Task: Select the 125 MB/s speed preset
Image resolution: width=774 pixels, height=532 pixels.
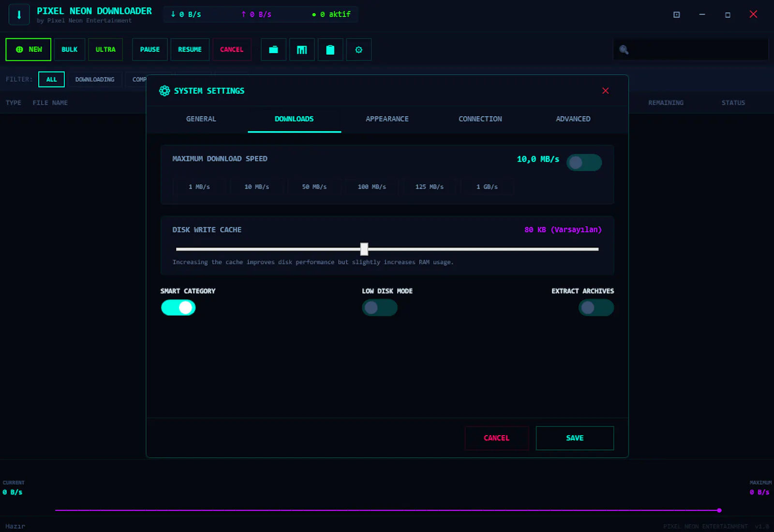Action: 430,187
